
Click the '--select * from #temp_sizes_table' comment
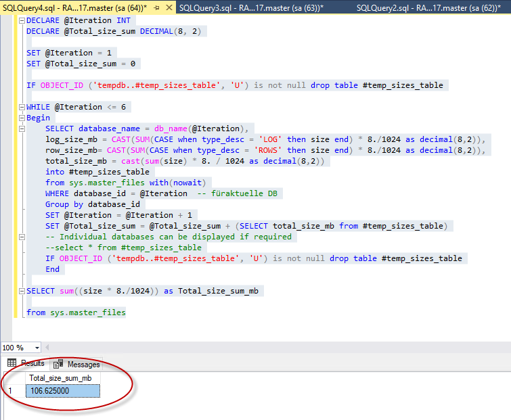123,248
